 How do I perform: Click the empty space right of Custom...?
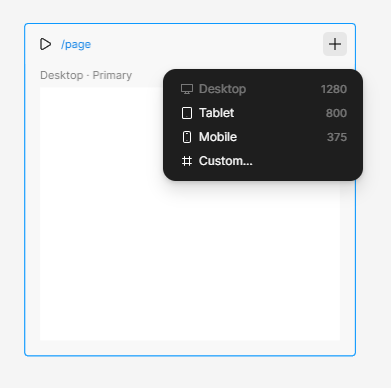pyautogui.click(x=302, y=161)
